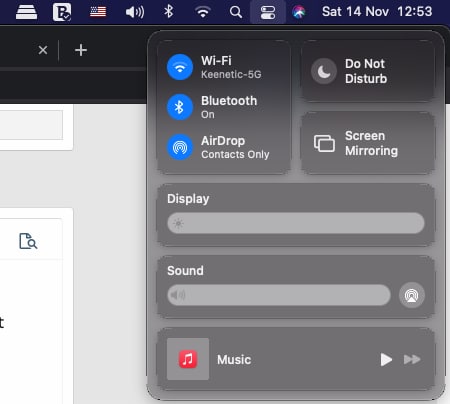The image size is (450, 404).
Task: Open the stacked tray menu bar icon
Action: (26, 12)
